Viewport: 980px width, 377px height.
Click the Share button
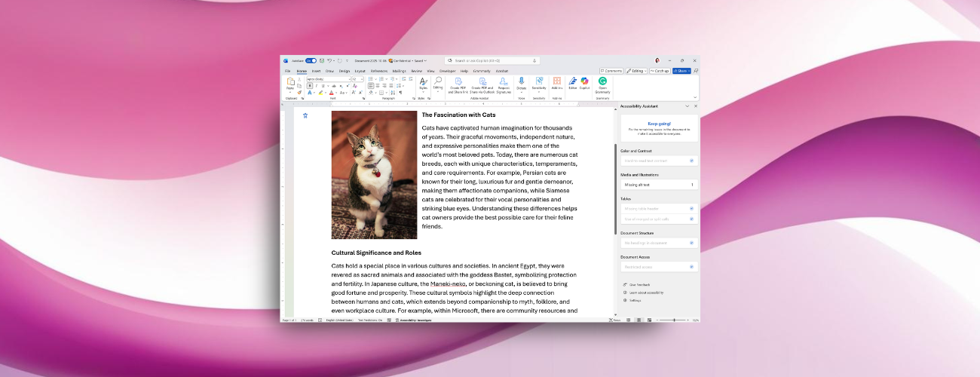tap(681, 71)
